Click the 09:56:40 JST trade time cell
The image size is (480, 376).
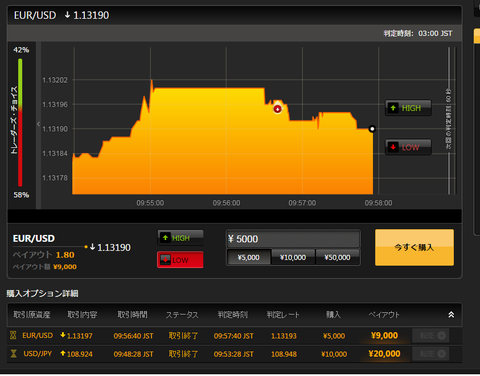pyautogui.click(x=133, y=336)
